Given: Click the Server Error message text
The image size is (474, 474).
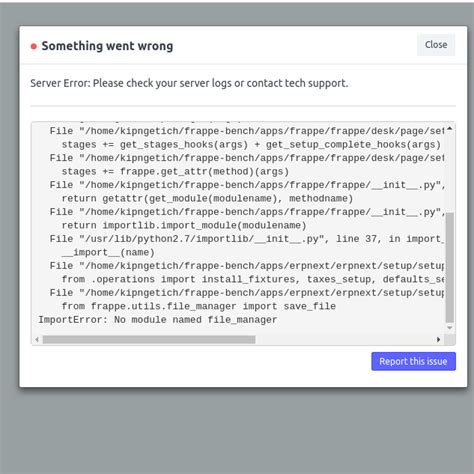Looking at the screenshot, I should tap(189, 83).
